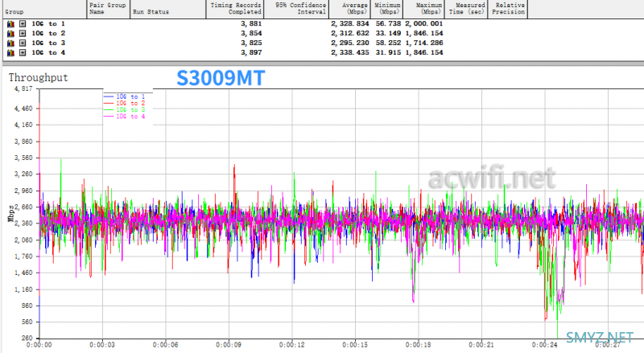The image size is (644, 353).
Task: Expand the 10G to 1 group
Action: tap(23, 24)
